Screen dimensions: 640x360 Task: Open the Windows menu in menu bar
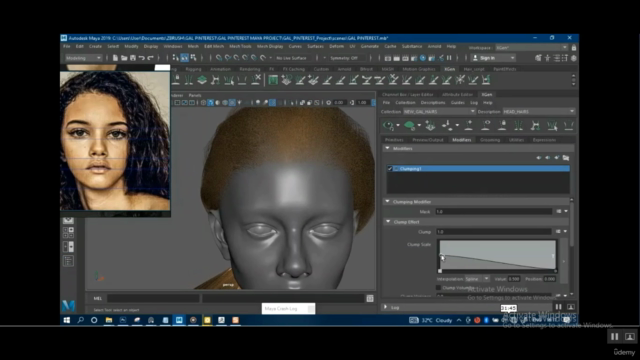(173, 47)
